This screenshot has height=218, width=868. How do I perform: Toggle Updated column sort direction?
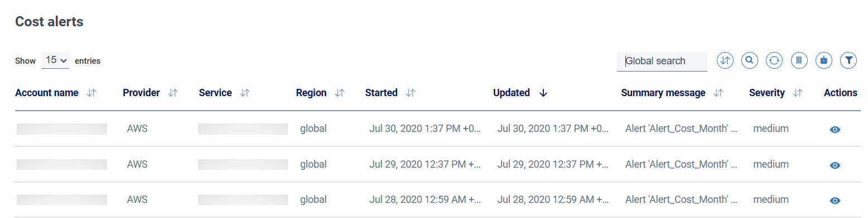tap(543, 93)
